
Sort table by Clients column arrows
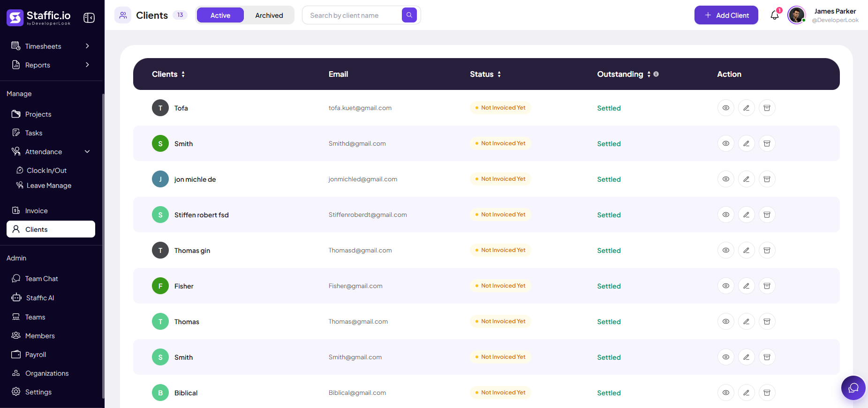coord(183,74)
